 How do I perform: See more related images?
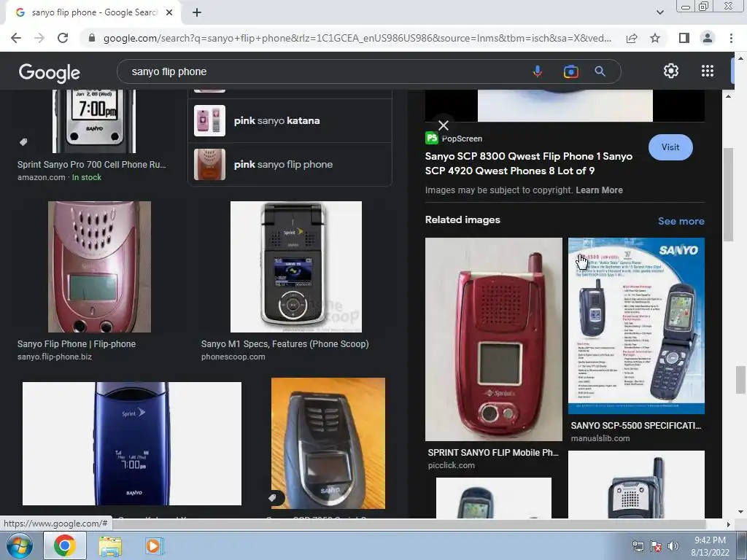point(681,221)
